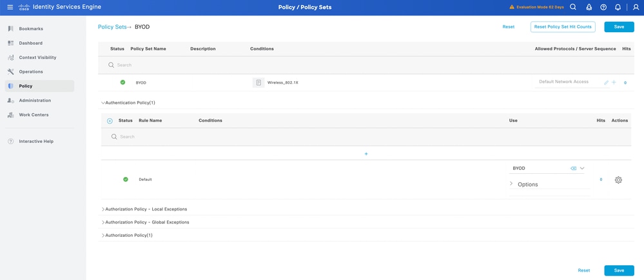The height and width of the screenshot is (280, 644).
Task: Insert new rule with center plus icon
Action: coord(366,154)
